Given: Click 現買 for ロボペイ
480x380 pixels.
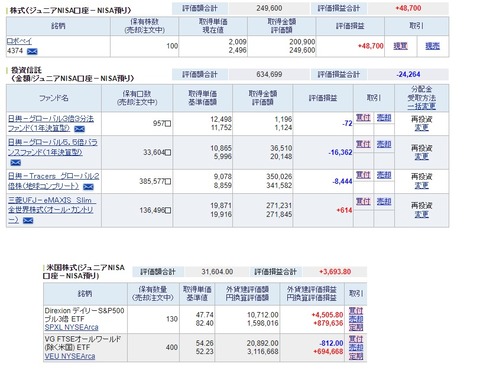Looking at the screenshot, I should pos(400,46).
